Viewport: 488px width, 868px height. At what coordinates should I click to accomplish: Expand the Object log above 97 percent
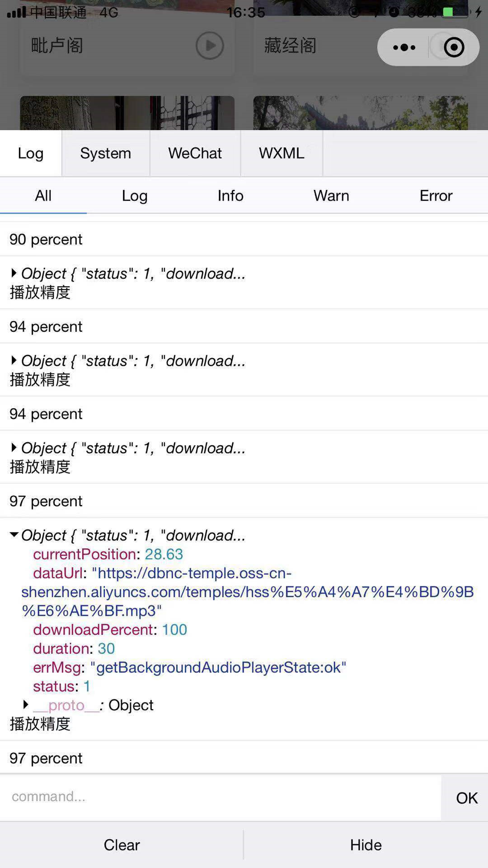[x=14, y=448]
